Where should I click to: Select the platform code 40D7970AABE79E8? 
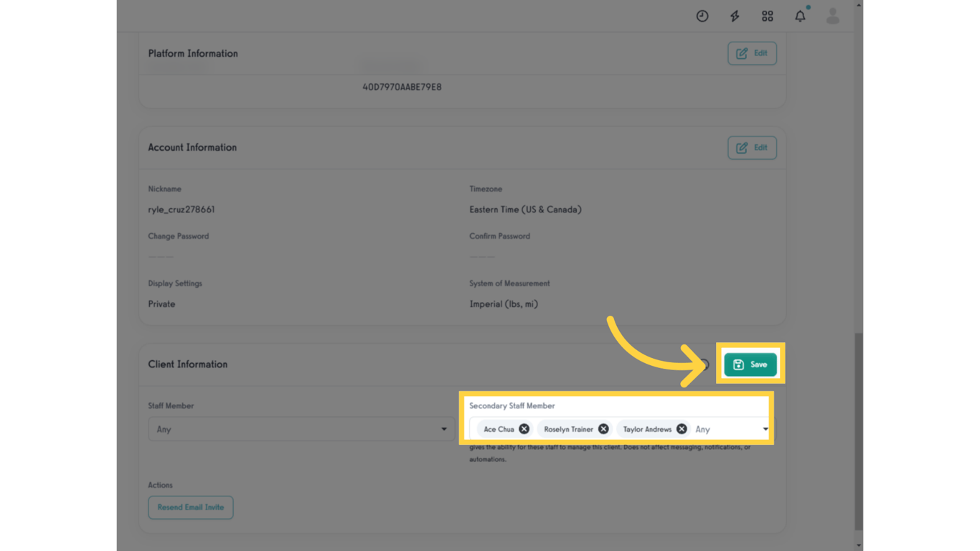(402, 87)
